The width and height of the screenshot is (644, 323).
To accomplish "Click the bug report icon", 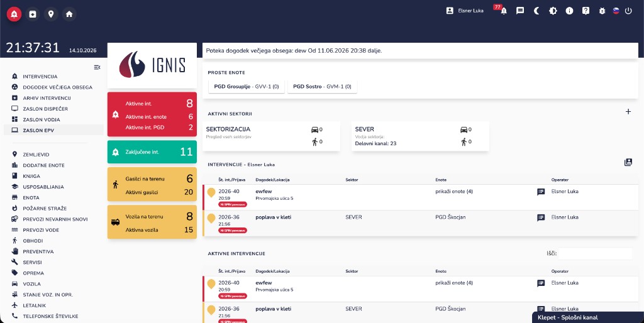I will (602, 11).
